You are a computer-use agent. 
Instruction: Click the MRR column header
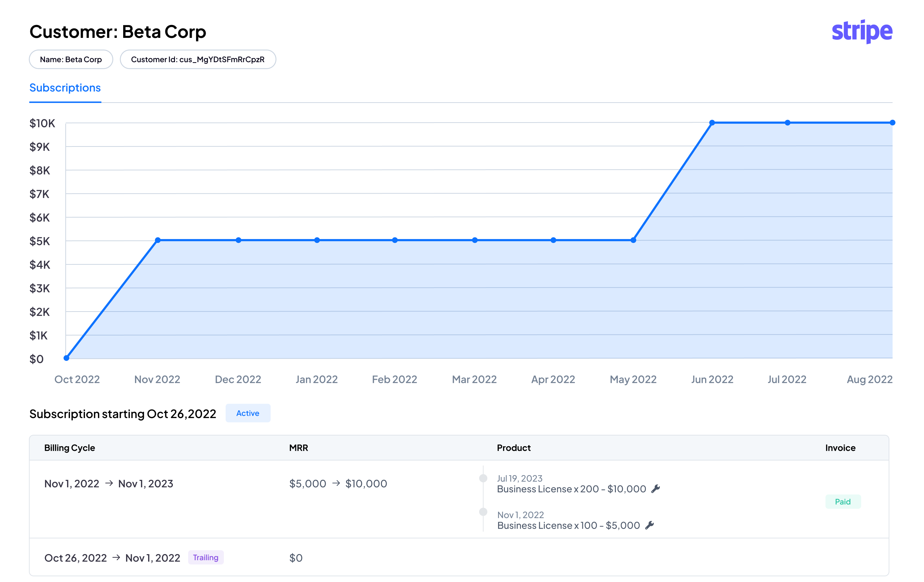coord(298,448)
